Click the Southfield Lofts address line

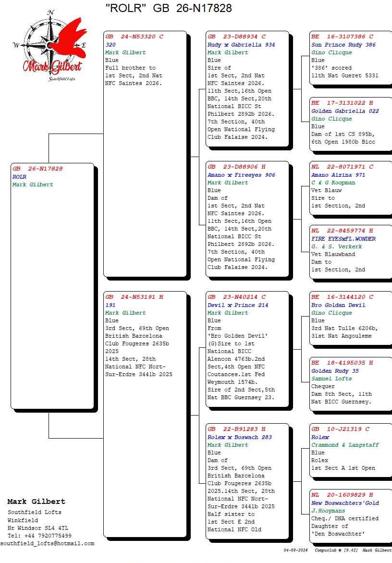(x=35, y=513)
